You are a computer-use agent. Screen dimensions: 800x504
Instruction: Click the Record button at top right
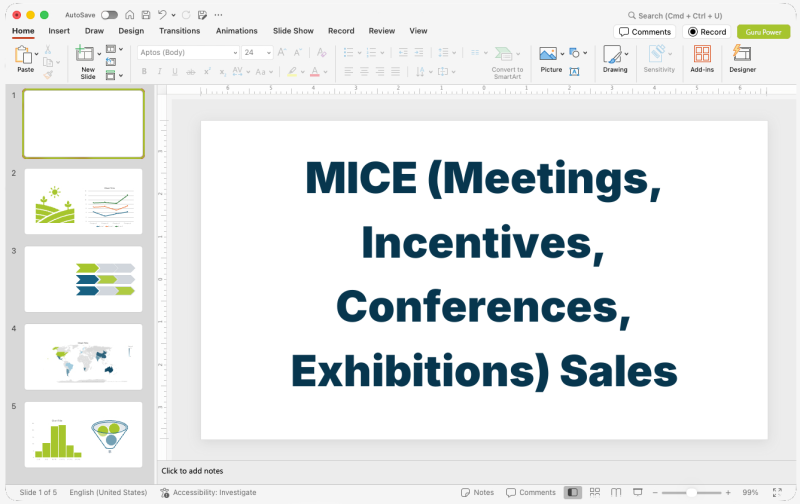click(707, 32)
